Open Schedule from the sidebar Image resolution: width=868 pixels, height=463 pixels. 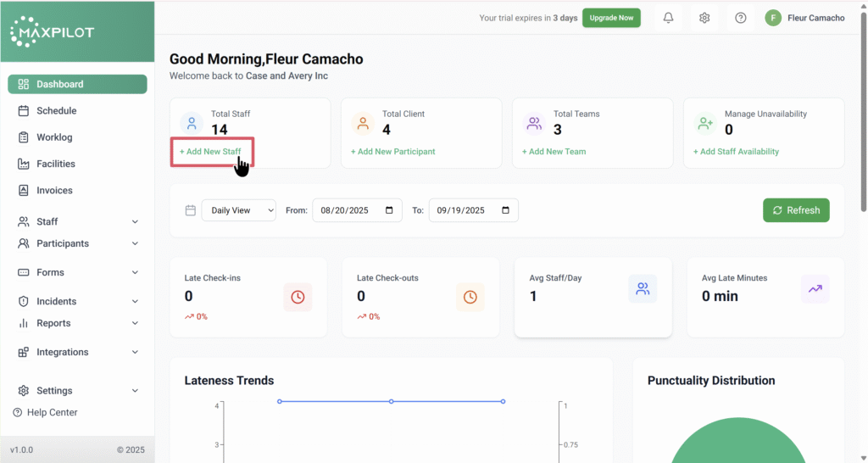coord(56,111)
